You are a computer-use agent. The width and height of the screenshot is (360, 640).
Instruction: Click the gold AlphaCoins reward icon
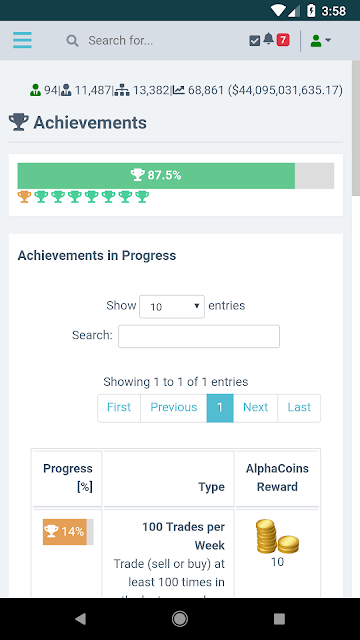point(277,536)
